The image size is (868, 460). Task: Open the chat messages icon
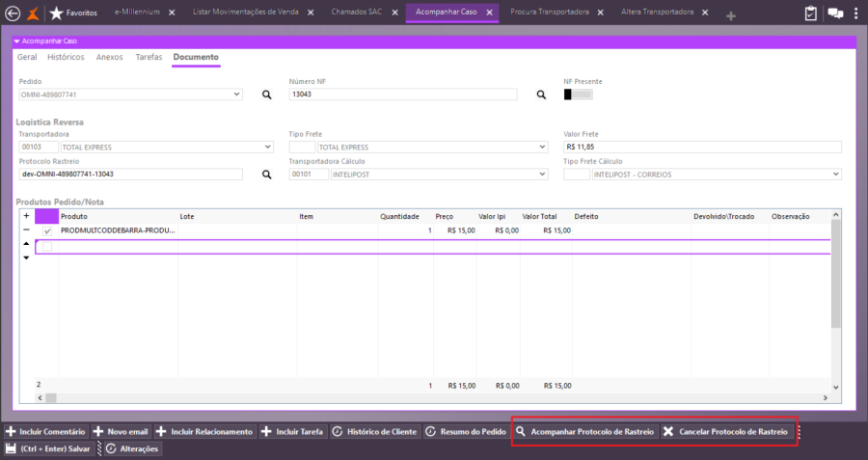(835, 14)
